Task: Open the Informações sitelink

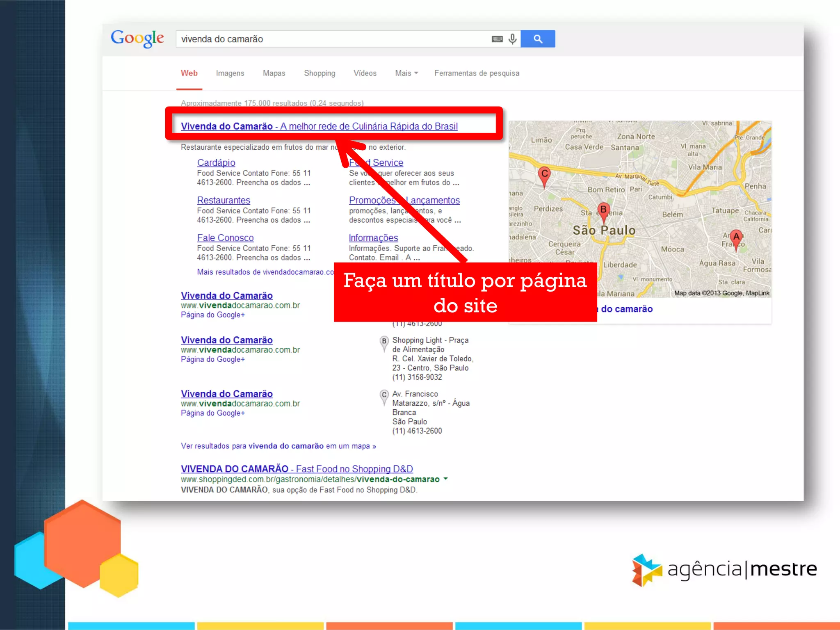Action: coord(373,238)
